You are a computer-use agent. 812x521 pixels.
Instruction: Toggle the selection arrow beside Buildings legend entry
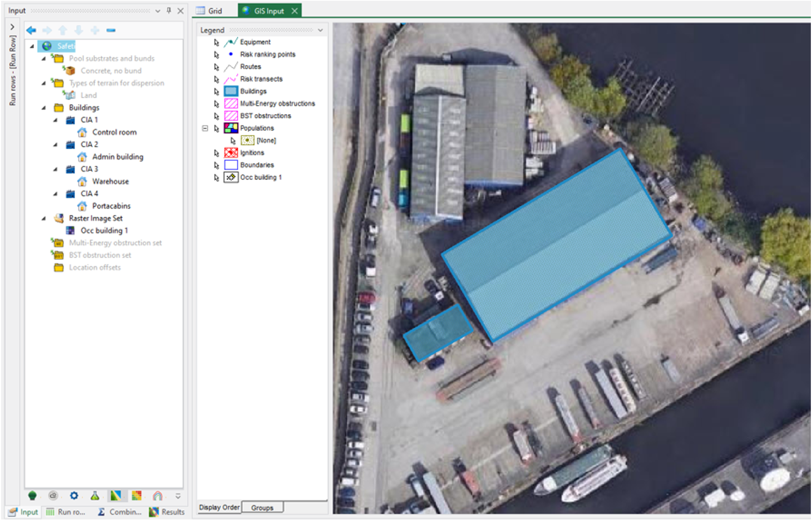[216, 91]
